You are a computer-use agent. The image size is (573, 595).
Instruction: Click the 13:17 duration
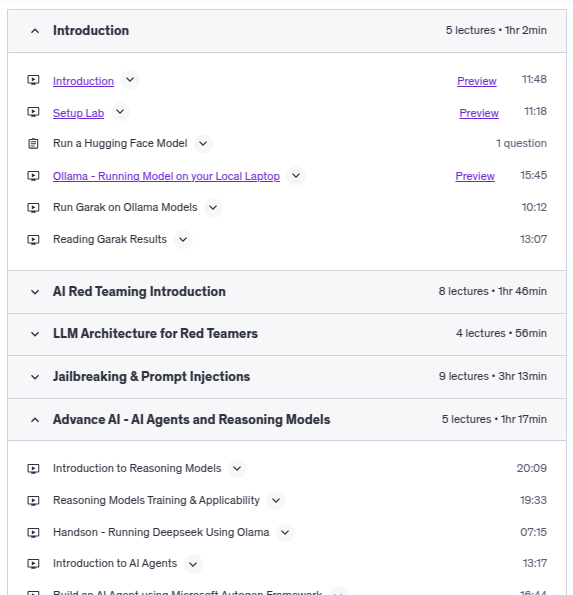(535, 563)
